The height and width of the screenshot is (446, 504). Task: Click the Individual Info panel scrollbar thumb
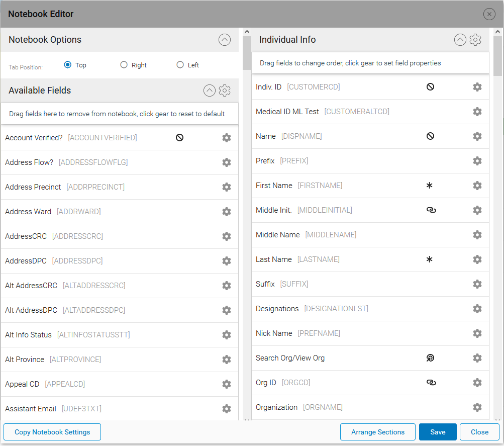[497, 56]
